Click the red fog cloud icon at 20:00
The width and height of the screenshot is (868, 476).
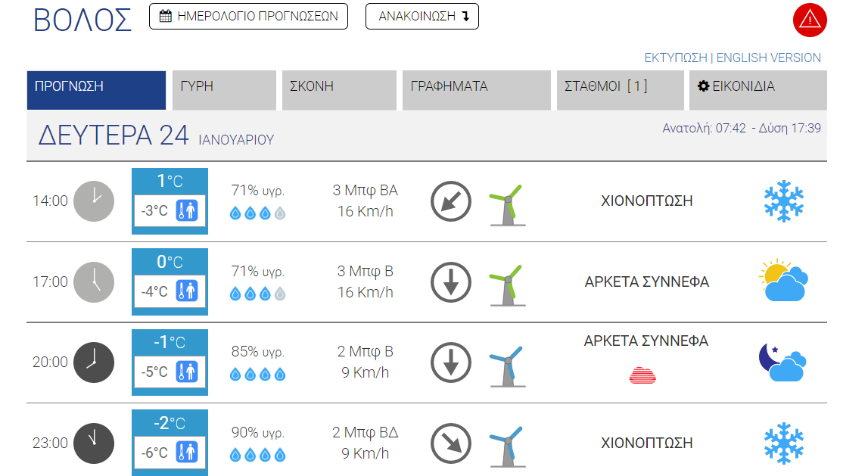[642, 376]
